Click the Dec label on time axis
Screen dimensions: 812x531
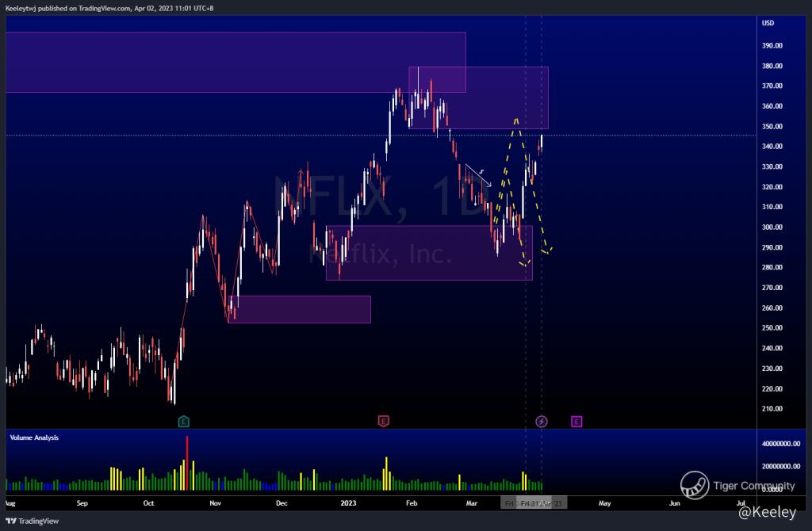282,503
